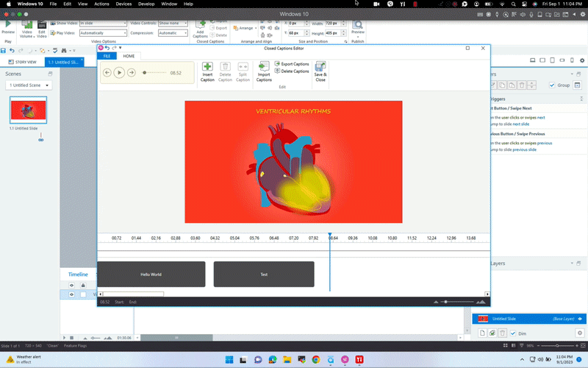Toggle the Group checkbox
The width and height of the screenshot is (588, 368).
click(552, 85)
